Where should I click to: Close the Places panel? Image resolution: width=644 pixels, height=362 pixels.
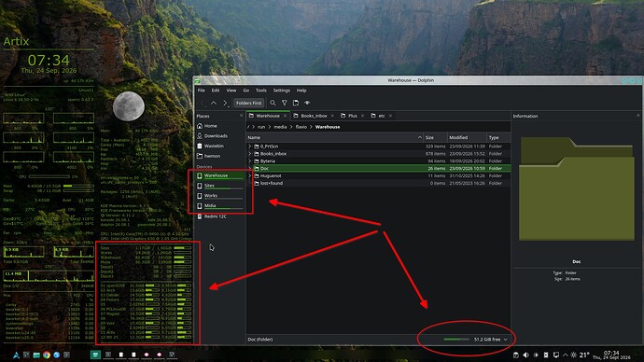pos(241,116)
